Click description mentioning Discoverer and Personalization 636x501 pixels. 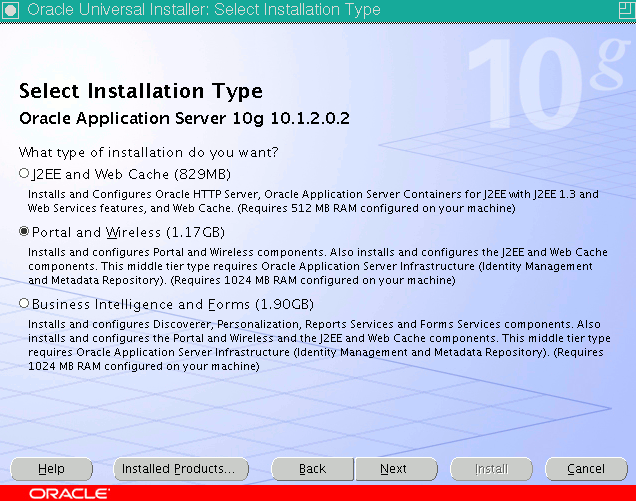[x=319, y=345]
